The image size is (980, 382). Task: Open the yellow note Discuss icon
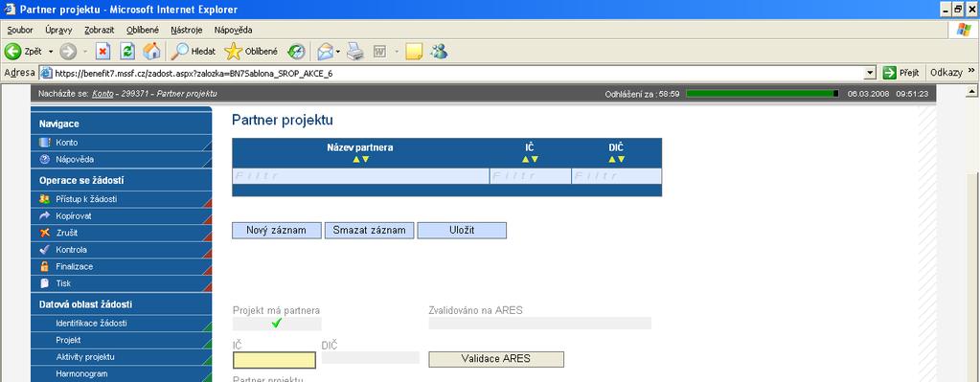coord(414,51)
